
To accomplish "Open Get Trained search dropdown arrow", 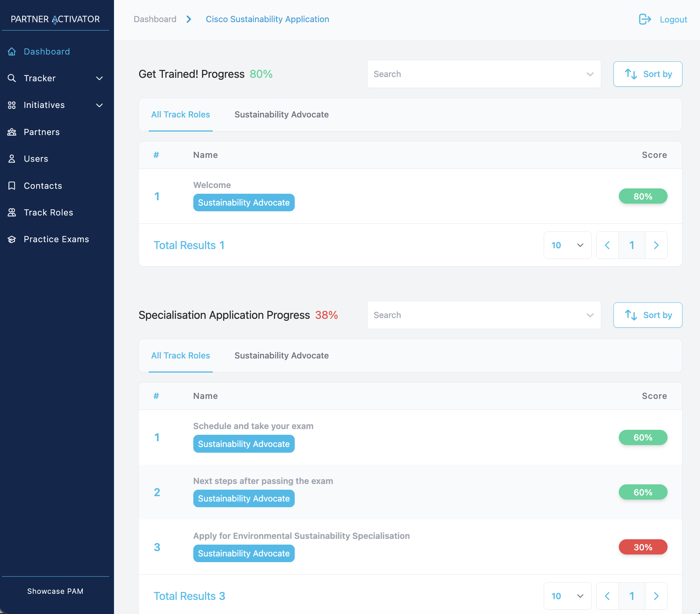I will 590,74.
